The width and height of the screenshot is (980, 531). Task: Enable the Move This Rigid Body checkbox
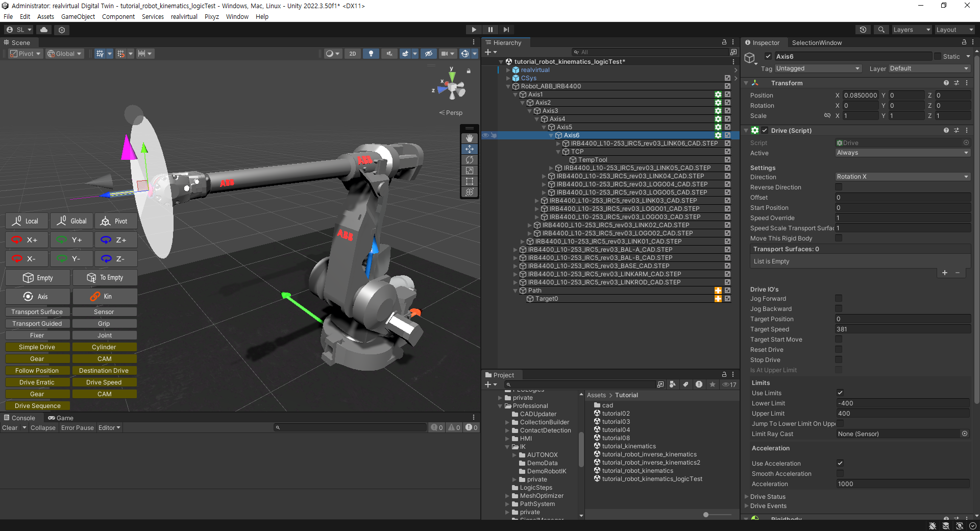pyautogui.click(x=839, y=238)
